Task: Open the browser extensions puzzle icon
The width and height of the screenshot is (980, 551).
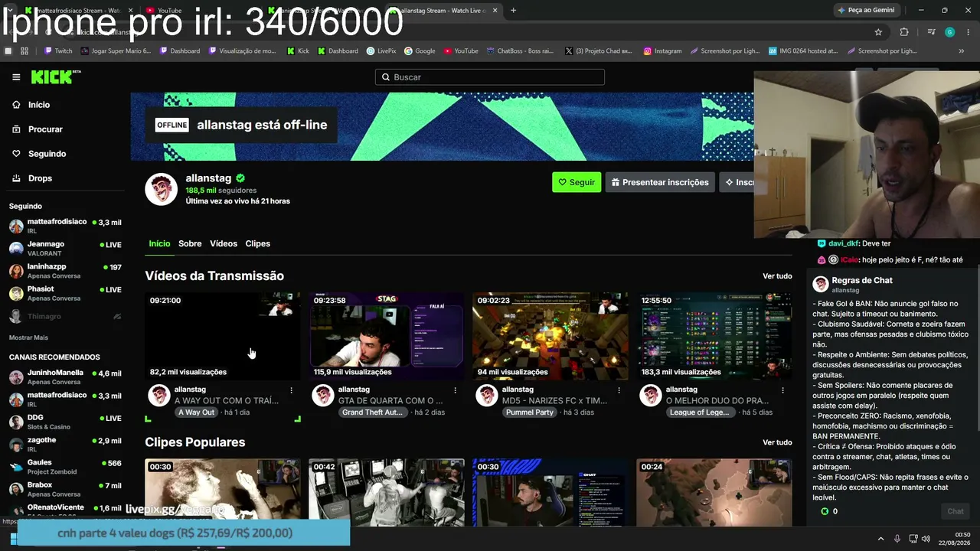Action: pos(904,32)
